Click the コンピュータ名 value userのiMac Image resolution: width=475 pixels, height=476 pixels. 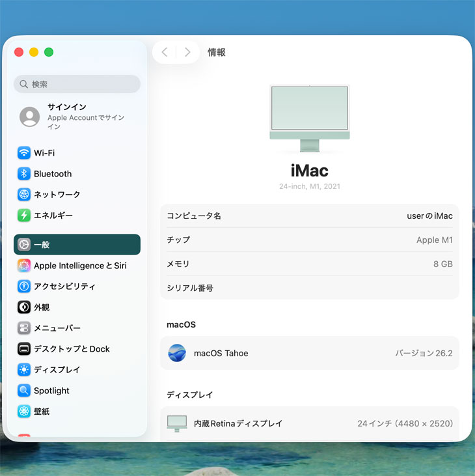coord(429,216)
